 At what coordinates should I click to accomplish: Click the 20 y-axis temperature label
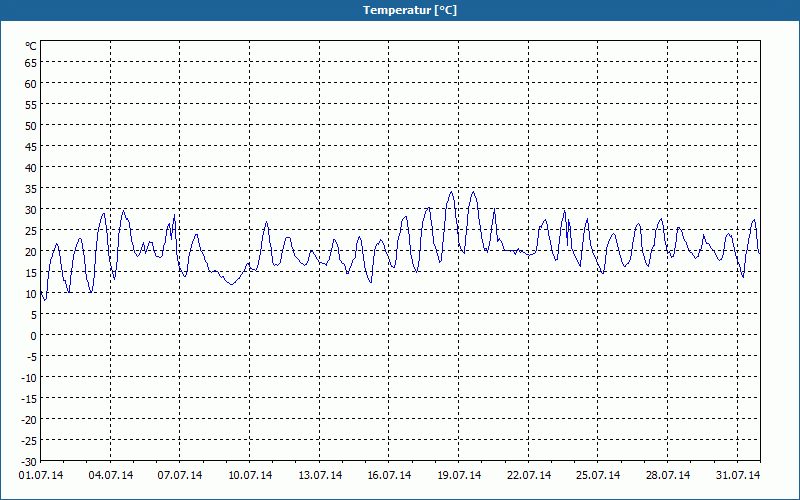pos(30,252)
